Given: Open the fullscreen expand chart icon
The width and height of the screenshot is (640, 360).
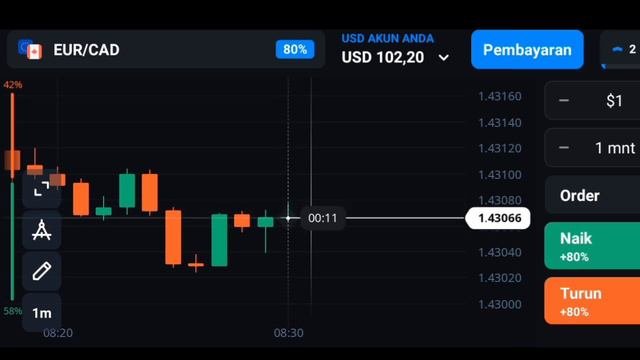Looking at the screenshot, I should pos(41,189).
